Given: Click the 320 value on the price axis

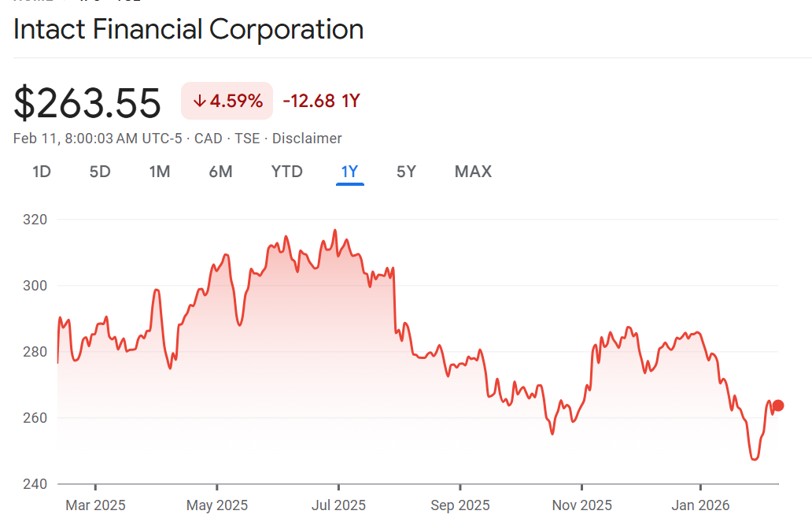Looking at the screenshot, I should (35, 220).
